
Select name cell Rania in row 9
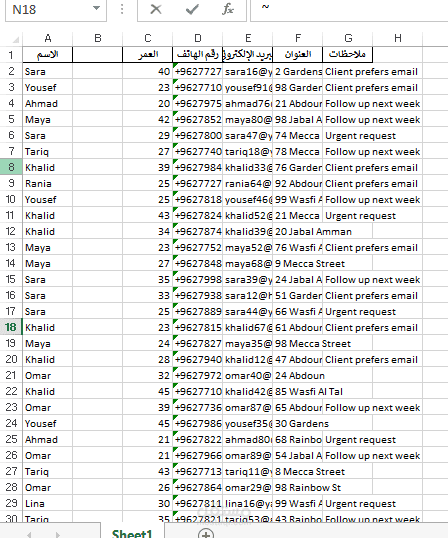point(48,183)
